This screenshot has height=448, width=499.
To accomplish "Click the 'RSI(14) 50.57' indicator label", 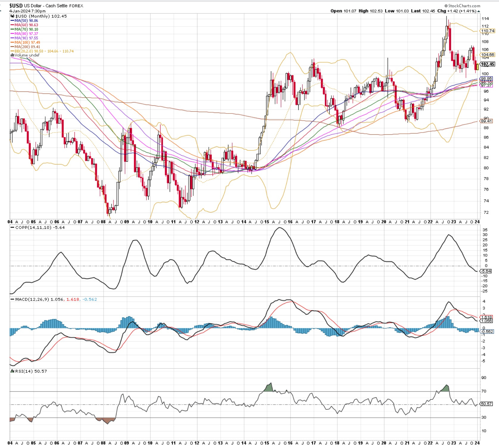I will click(31, 371).
